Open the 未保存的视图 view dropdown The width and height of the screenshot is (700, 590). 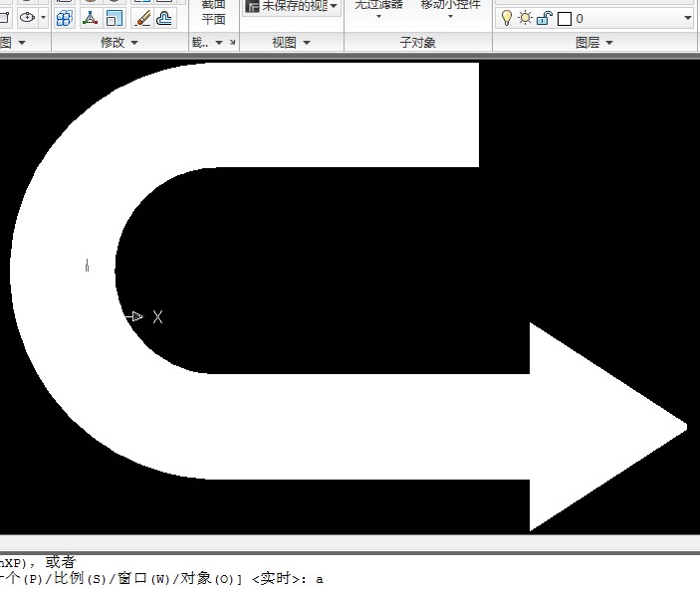click(x=292, y=6)
